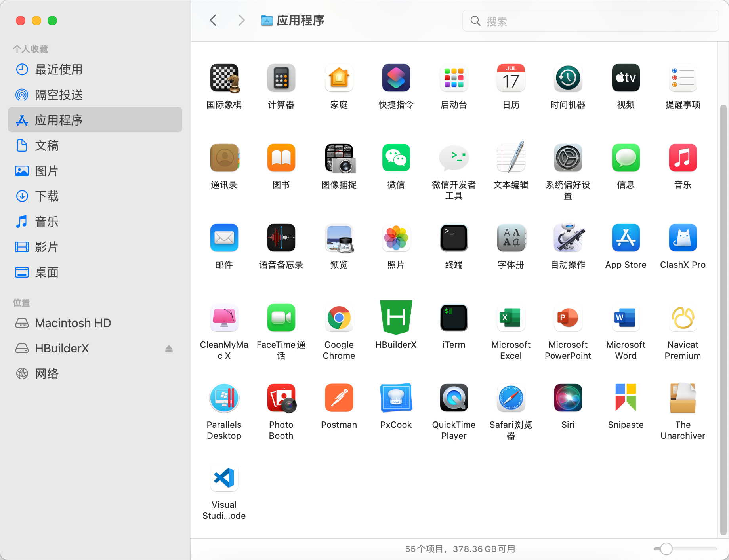Select 影片 Movies in sidebar
Viewport: 729px width, 560px height.
coord(95,247)
